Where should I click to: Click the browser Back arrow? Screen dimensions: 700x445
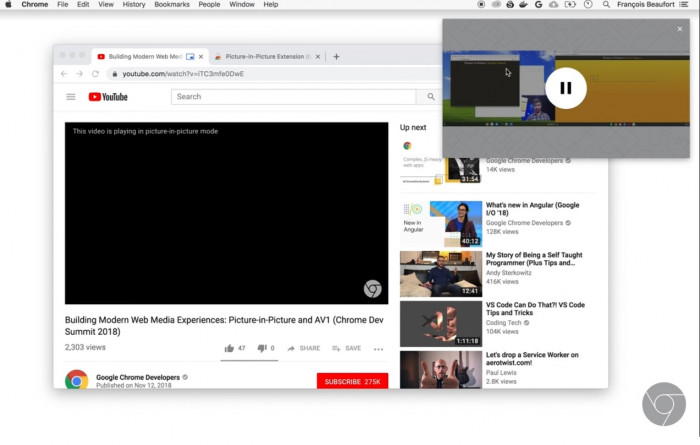64,74
